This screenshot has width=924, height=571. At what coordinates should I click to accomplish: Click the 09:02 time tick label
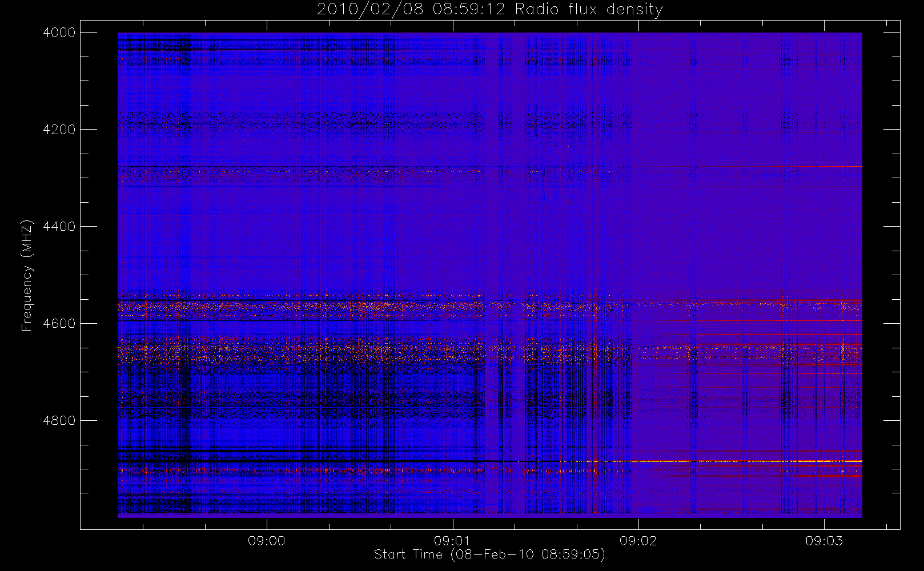(x=638, y=541)
